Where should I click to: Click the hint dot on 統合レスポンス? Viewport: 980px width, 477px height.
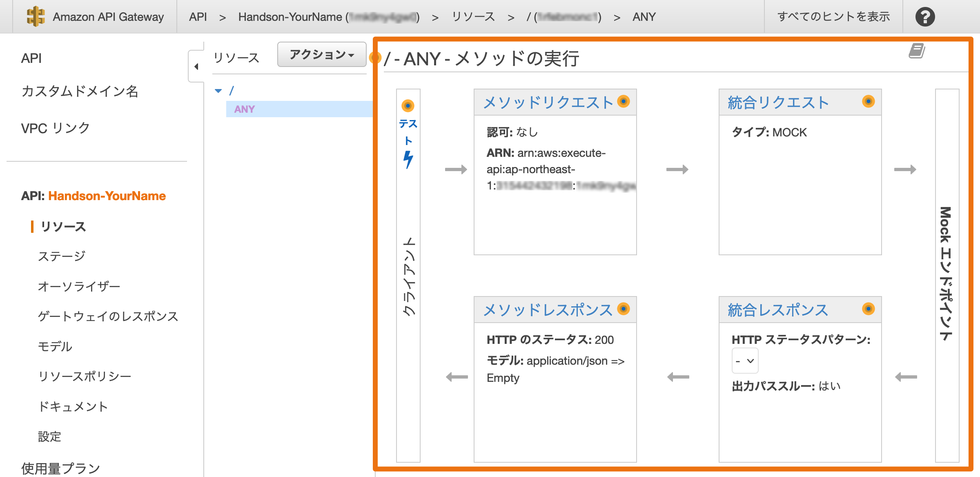pyautogui.click(x=869, y=309)
